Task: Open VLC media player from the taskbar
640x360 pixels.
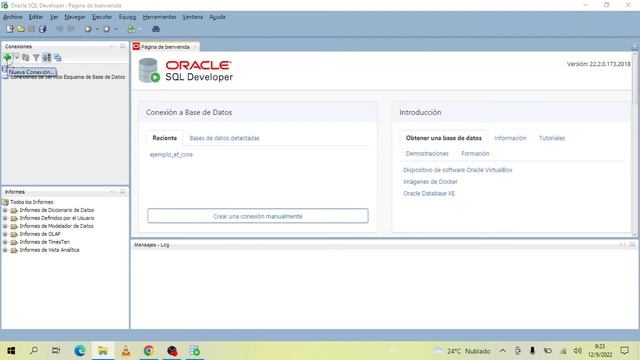Action: tap(126, 351)
